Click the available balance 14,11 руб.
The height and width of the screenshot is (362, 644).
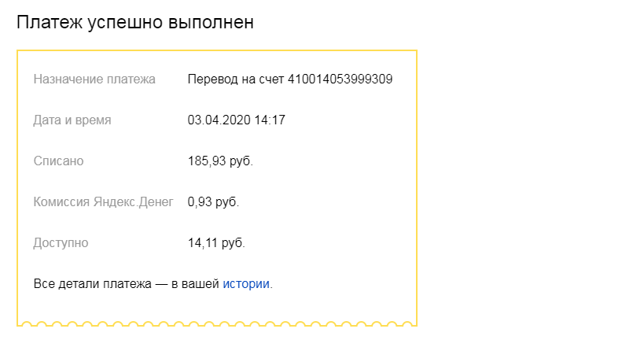pos(216,243)
